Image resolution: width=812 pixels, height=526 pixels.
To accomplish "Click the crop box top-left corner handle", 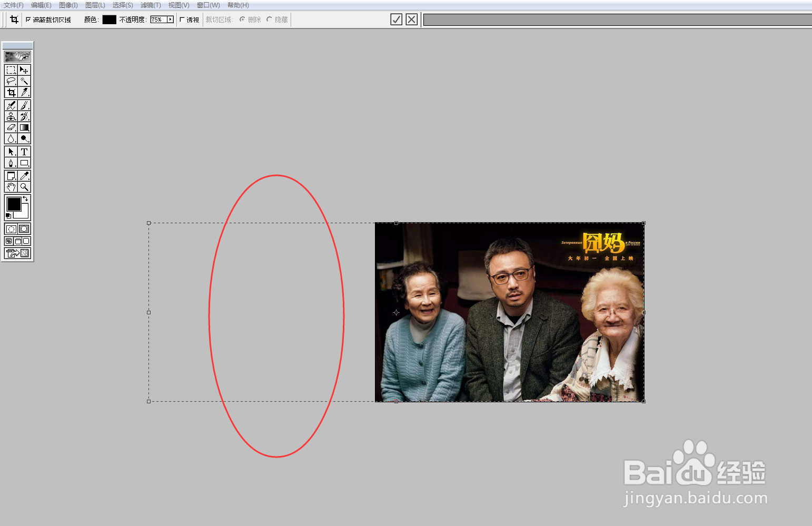I will 149,223.
